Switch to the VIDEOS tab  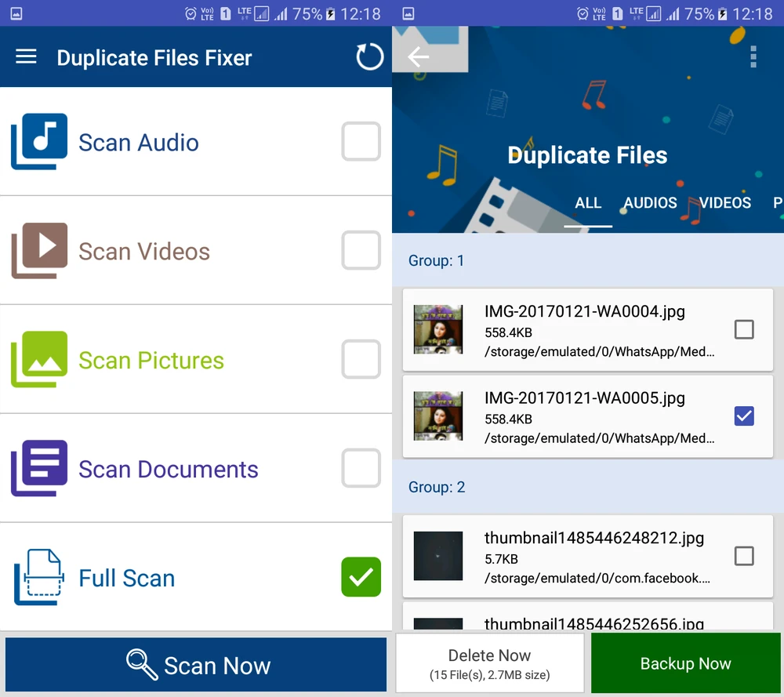(725, 203)
